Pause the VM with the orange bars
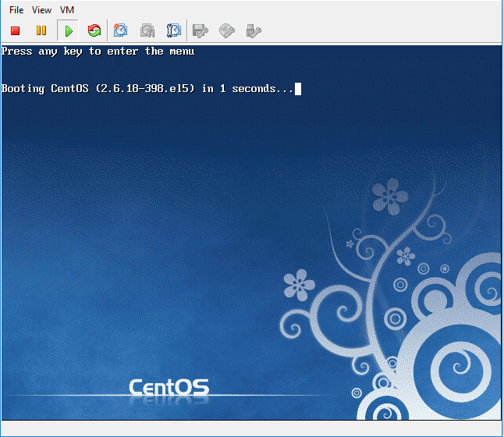504x437 pixels. point(41,31)
